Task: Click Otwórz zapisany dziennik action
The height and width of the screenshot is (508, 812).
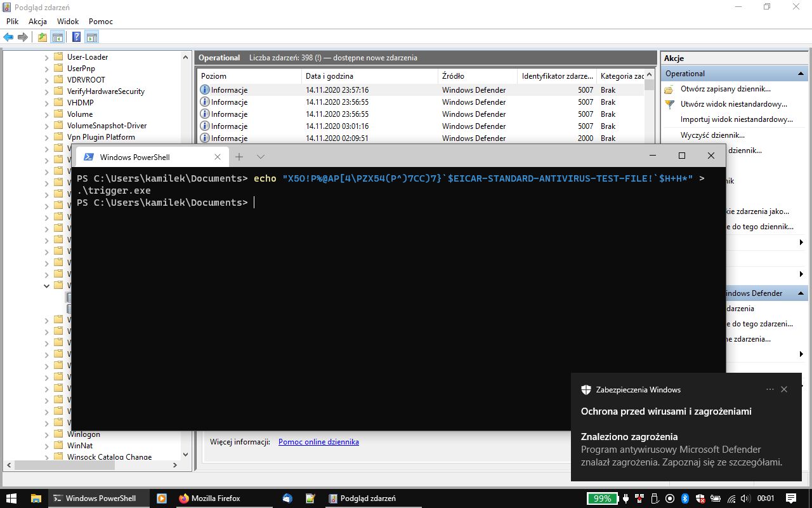Action: click(x=726, y=89)
